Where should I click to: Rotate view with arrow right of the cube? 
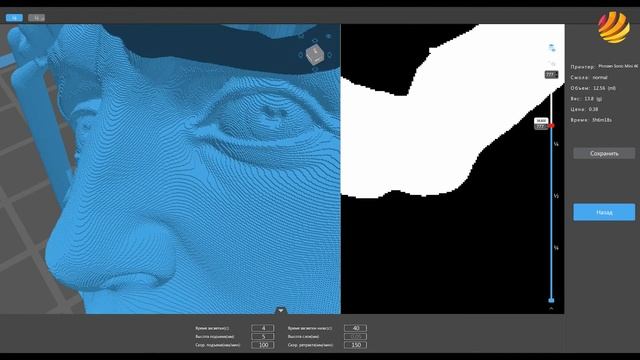pos(329,54)
